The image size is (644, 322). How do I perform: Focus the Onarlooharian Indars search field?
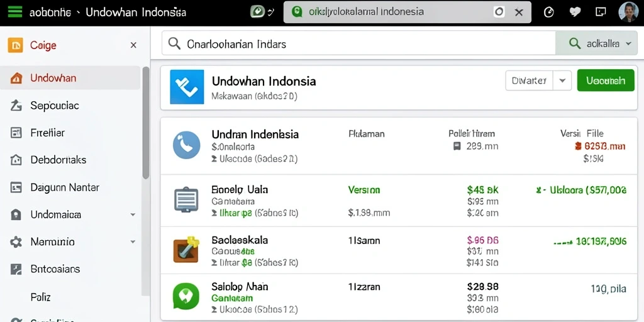(x=358, y=43)
